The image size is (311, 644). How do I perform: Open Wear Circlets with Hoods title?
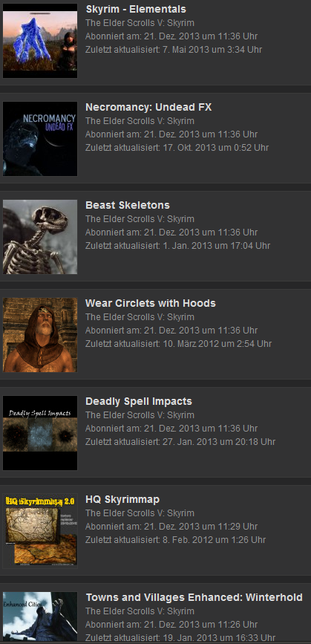point(151,304)
